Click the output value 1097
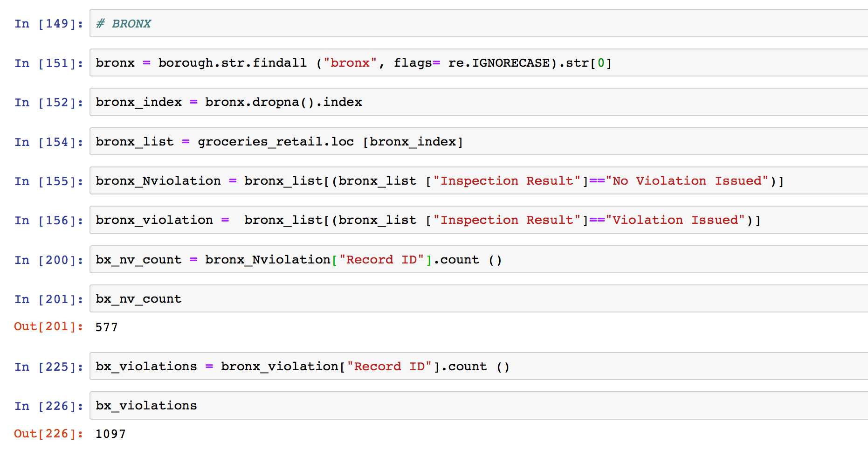The image size is (868, 457). (x=110, y=434)
